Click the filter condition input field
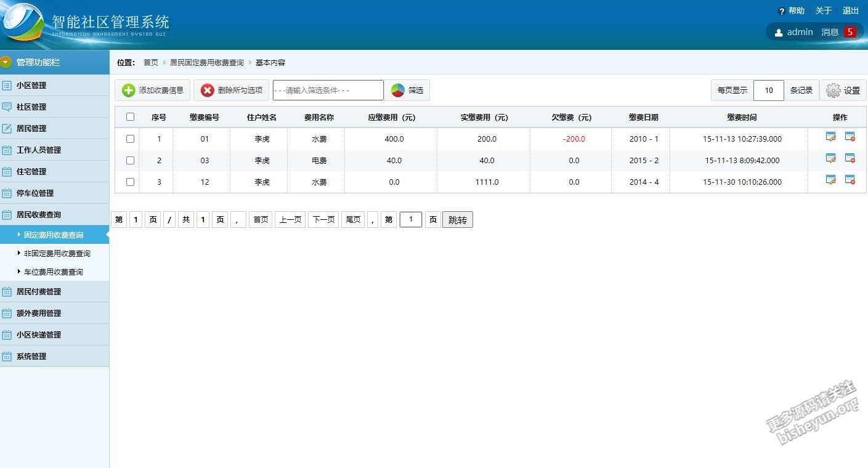The height and width of the screenshot is (468, 868). click(x=328, y=91)
